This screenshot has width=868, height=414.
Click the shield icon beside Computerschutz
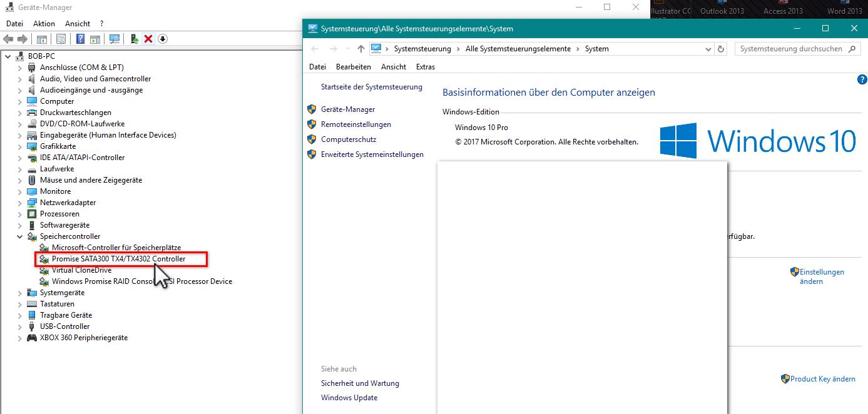click(x=312, y=139)
